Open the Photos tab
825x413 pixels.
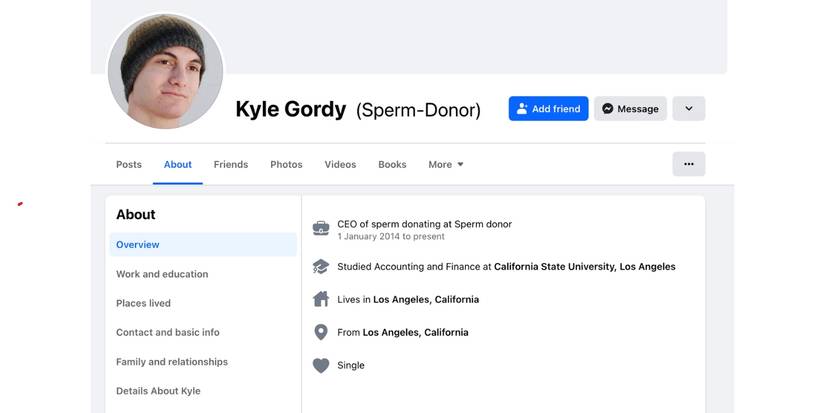click(x=286, y=165)
